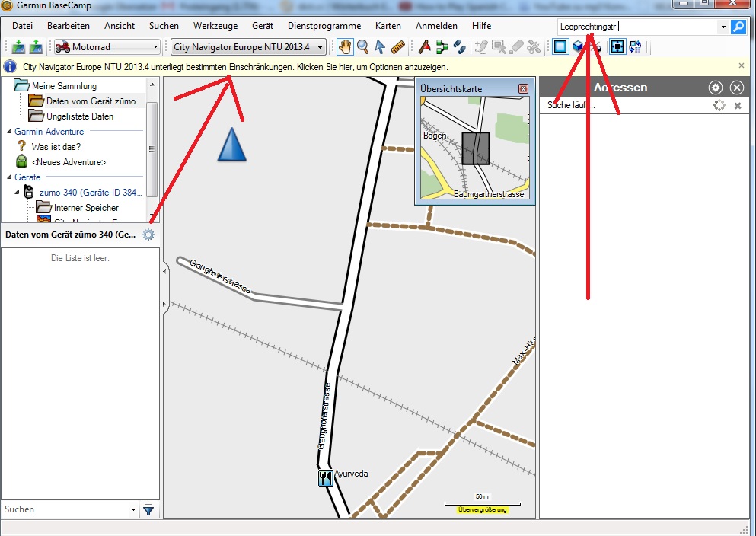The width and height of the screenshot is (756, 536).
Task: Open the Werkzeuge menu
Action: (x=215, y=26)
